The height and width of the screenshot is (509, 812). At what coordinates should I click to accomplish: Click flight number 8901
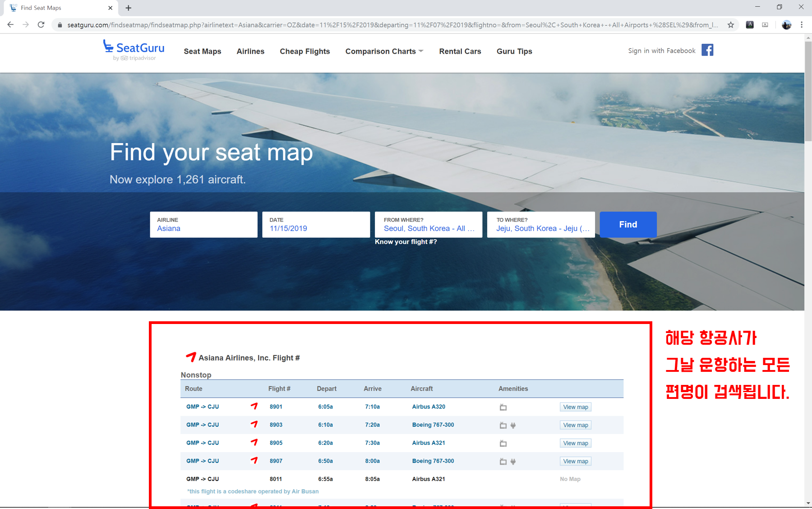point(276,407)
